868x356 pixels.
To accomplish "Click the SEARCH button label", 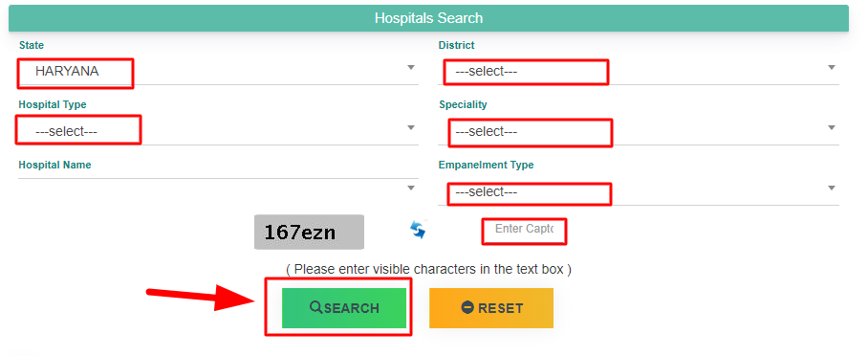I will click(352, 308).
